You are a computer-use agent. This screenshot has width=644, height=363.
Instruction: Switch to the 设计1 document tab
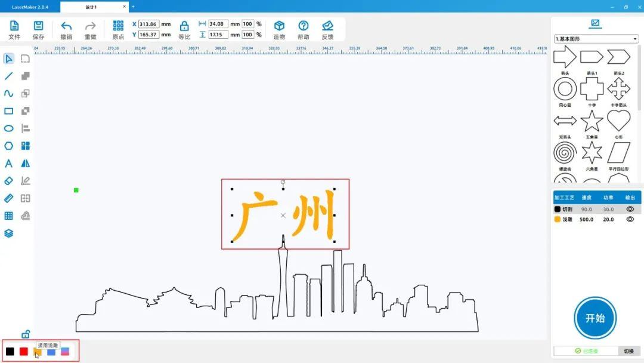[x=94, y=7]
